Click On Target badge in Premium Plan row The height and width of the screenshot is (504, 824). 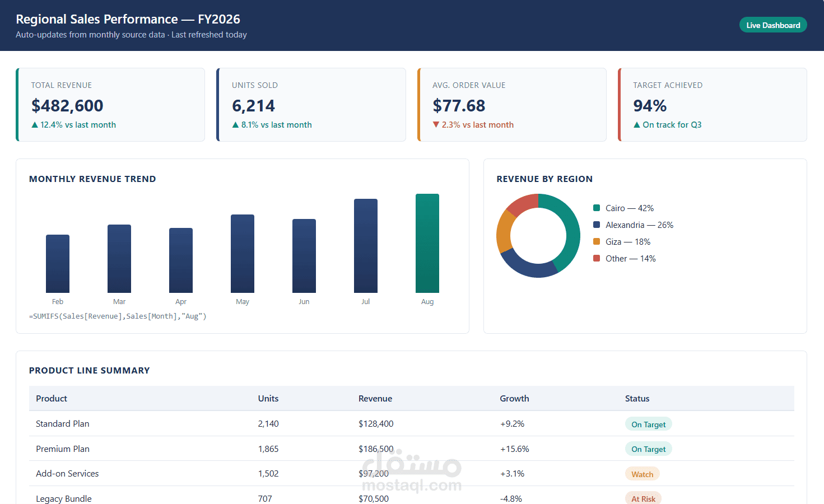click(649, 449)
